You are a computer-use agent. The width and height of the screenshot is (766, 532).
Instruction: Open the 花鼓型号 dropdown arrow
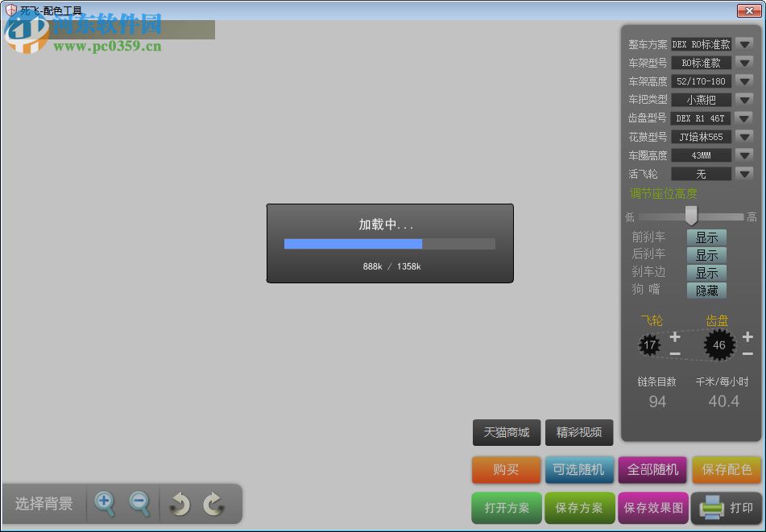coord(744,137)
